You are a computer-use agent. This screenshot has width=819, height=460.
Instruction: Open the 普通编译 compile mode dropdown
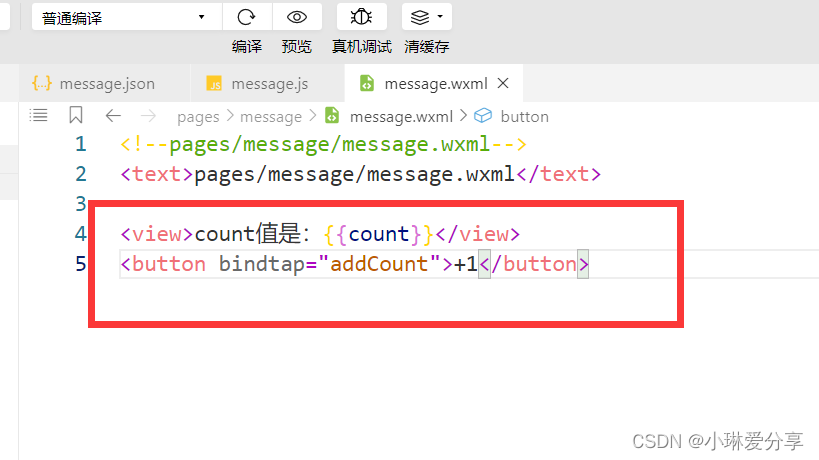point(126,17)
